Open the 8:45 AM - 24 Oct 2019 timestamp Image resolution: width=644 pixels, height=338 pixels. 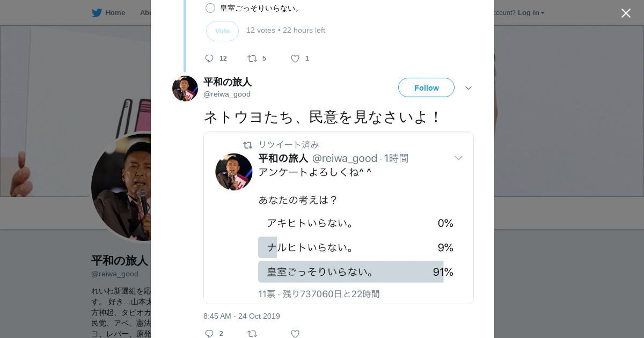(x=241, y=317)
